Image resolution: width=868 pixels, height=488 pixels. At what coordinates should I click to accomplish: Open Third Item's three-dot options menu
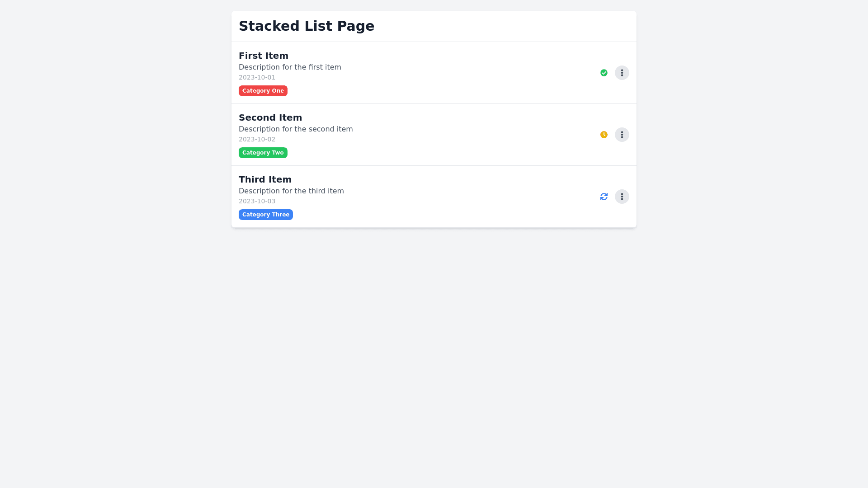tap(622, 197)
